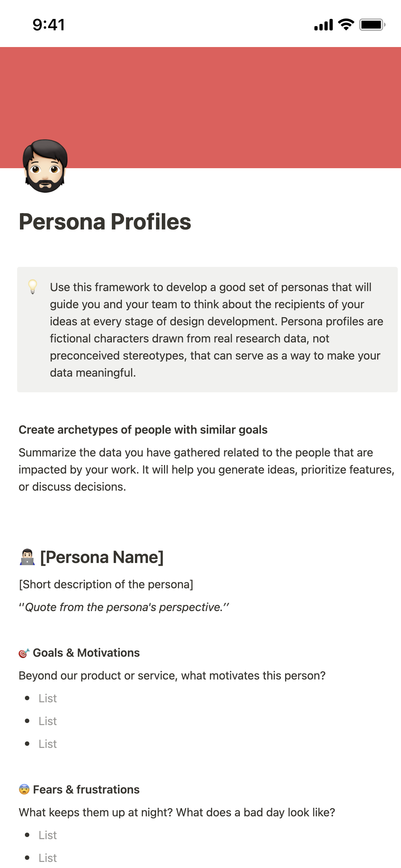Image resolution: width=401 pixels, height=868 pixels.
Task: Select the "Create archetypes of people" heading
Action: [143, 430]
